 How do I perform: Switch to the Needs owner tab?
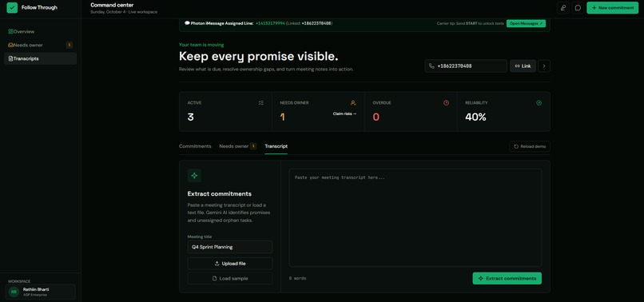coord(238,146)
